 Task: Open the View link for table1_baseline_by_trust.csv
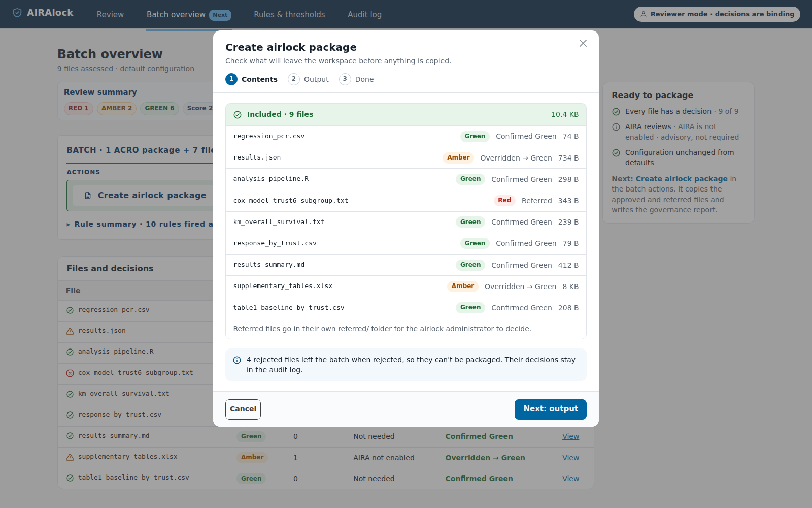(x=570, y=479)
